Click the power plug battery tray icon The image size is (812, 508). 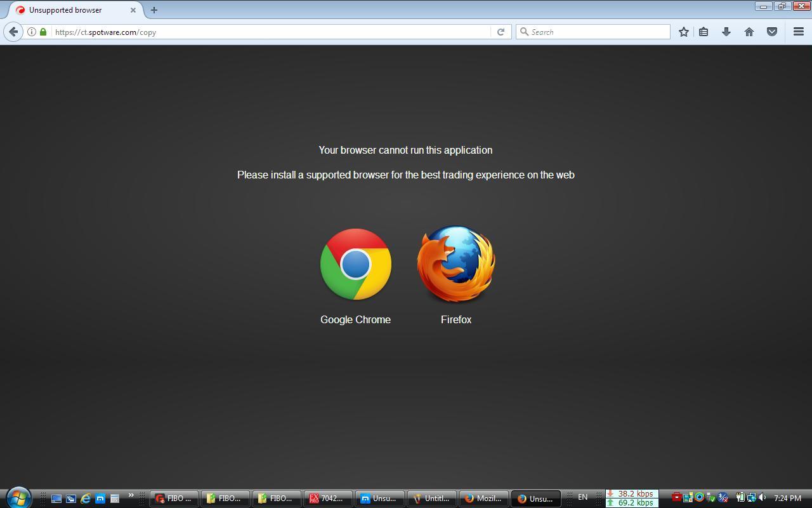point(740,497)
